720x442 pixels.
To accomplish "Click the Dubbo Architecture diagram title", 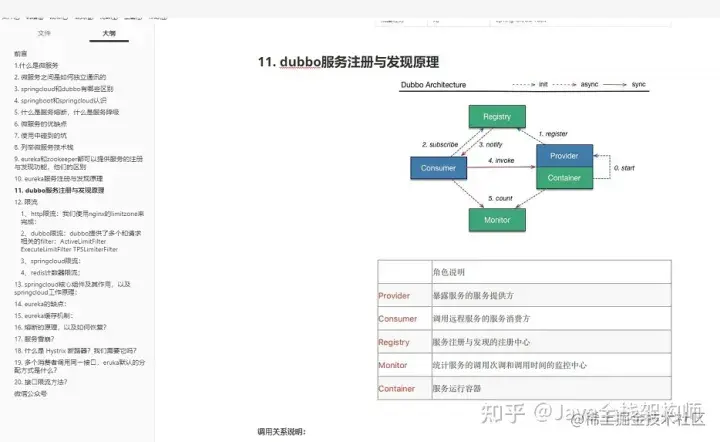I will click(x=433, y=84).
